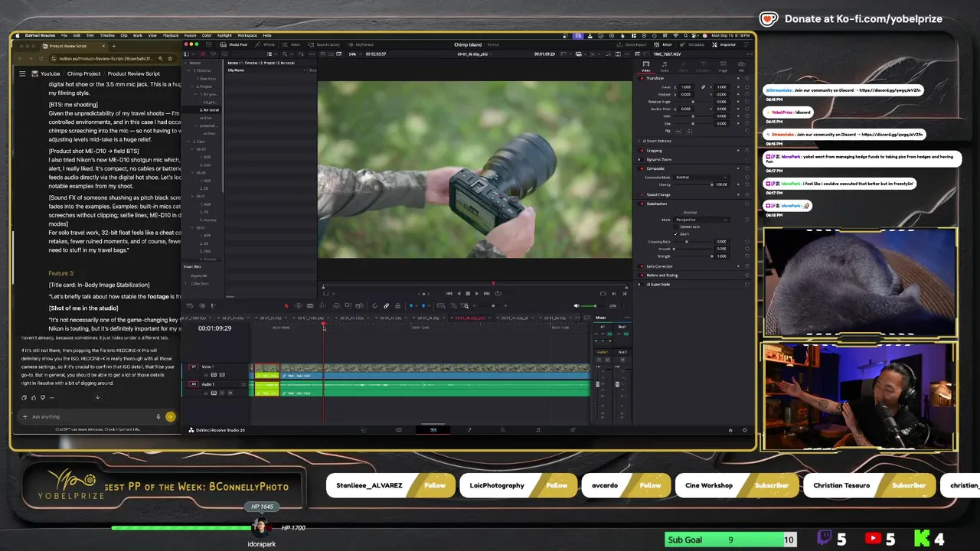Viewport: 980px width, 551px height.
Task: Open stabilization Mode Perspective dropdown
Action: coord(701,220)
